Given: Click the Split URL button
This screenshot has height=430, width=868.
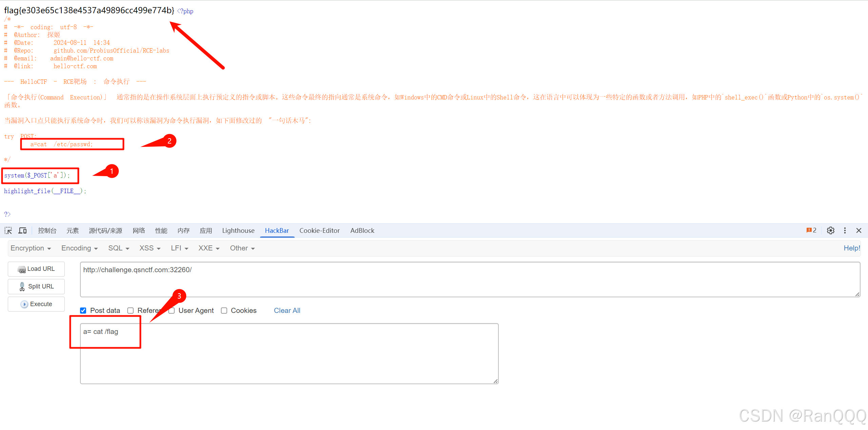Looking at the screenshot, I should tap(36, 286).
